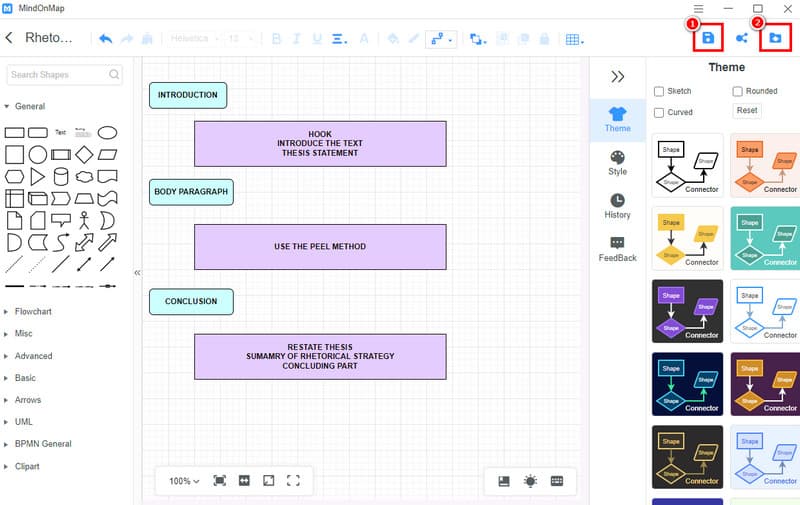Go back using the left arrow
Image resolution: width=800 pixels, height=505 pixels.
coord(9,38)
